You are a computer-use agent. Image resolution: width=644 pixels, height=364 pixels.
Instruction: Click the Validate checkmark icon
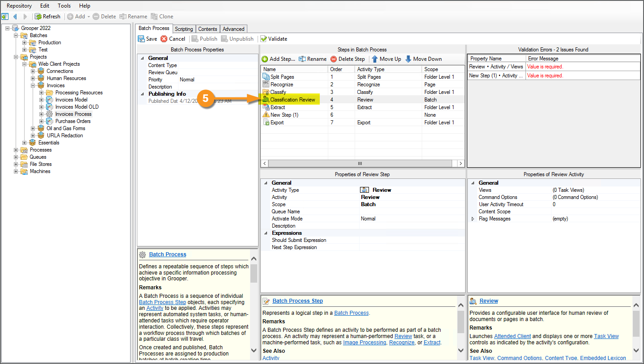click(x=263, y=39)
